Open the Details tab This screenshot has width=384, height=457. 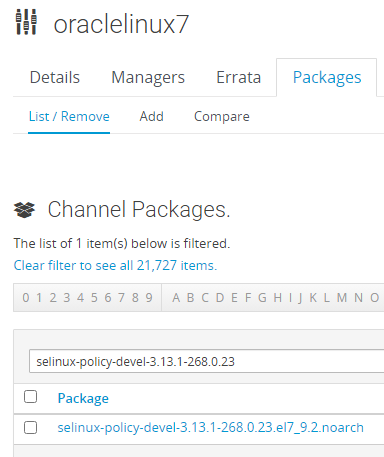(x=55, y=77)
